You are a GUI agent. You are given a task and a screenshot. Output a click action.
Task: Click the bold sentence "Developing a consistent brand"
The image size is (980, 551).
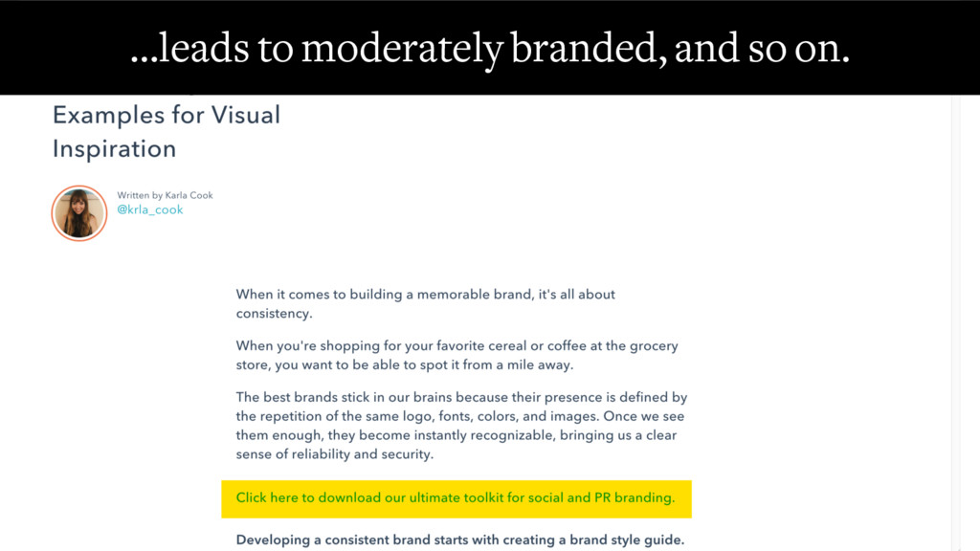460,540
